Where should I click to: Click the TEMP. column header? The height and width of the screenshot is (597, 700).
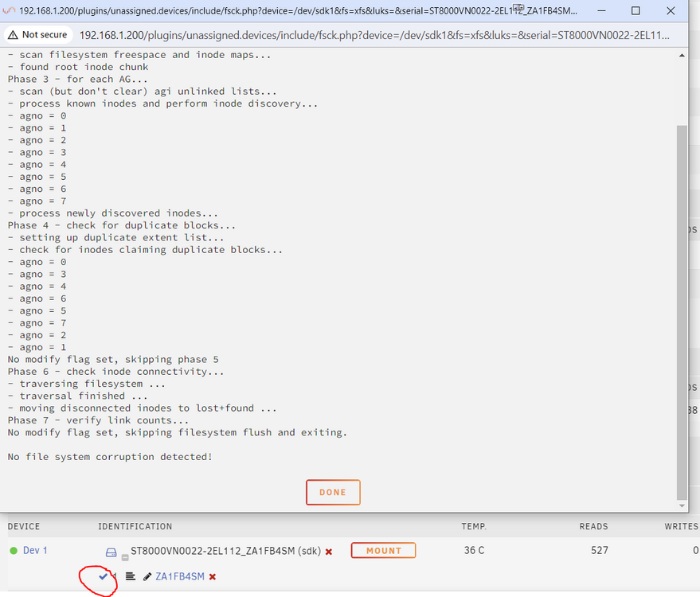pyautogui.click(x=474, y=526)
